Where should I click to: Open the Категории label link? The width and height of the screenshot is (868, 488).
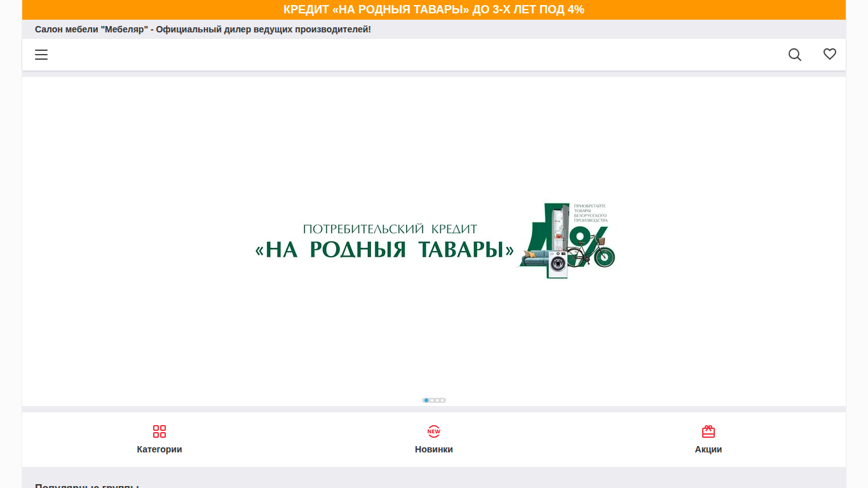click(x=159, y=449)
